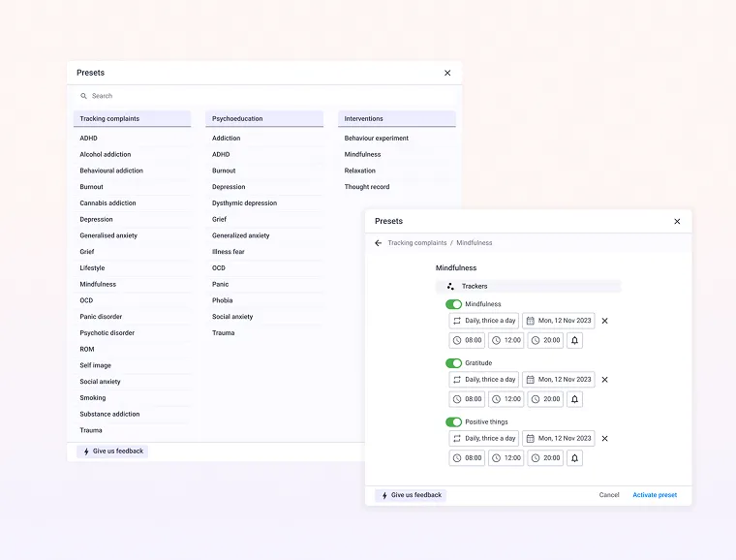736x560 pixels.
Task: Change the Gratitude 20:00 time
Action: coord(545,399)
